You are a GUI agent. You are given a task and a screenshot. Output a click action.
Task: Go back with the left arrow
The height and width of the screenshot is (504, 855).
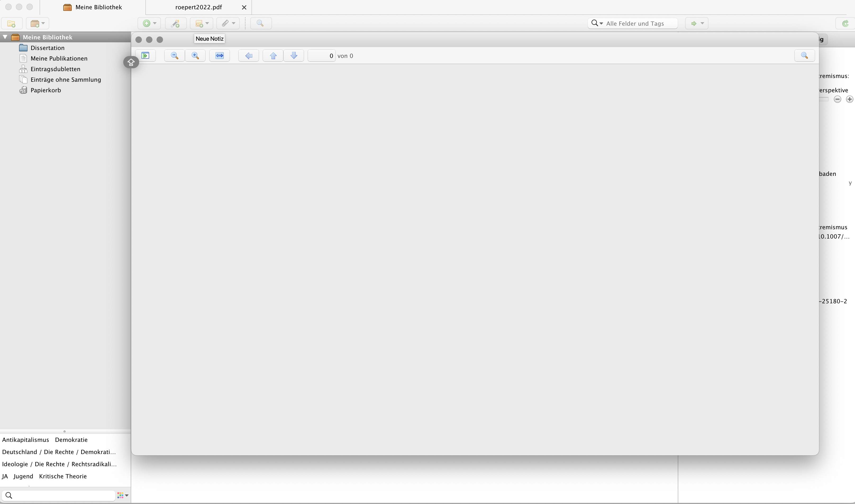pos(249,56)
